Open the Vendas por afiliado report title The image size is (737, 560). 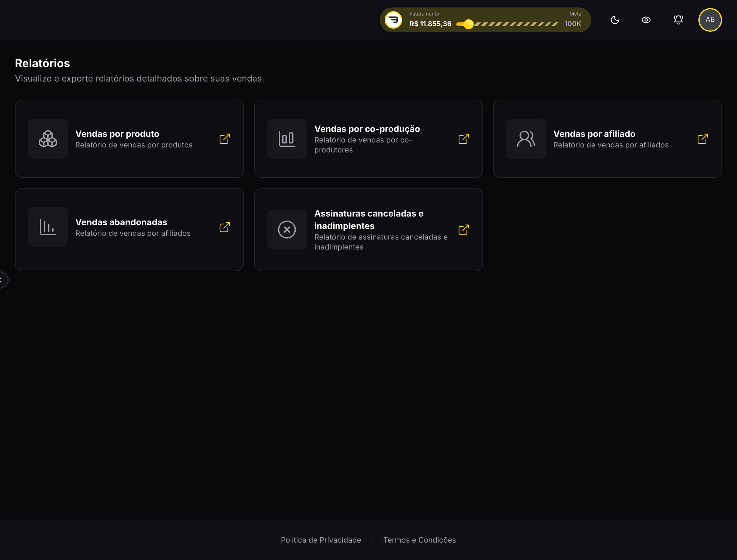point(594,134)
